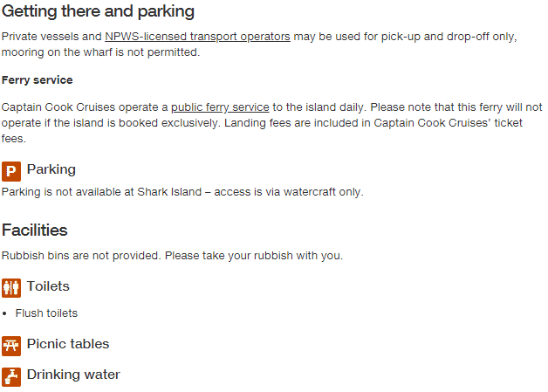548x392 pixels.
Task: Open the public ferry service link
Action: click(x=220, y=107)
